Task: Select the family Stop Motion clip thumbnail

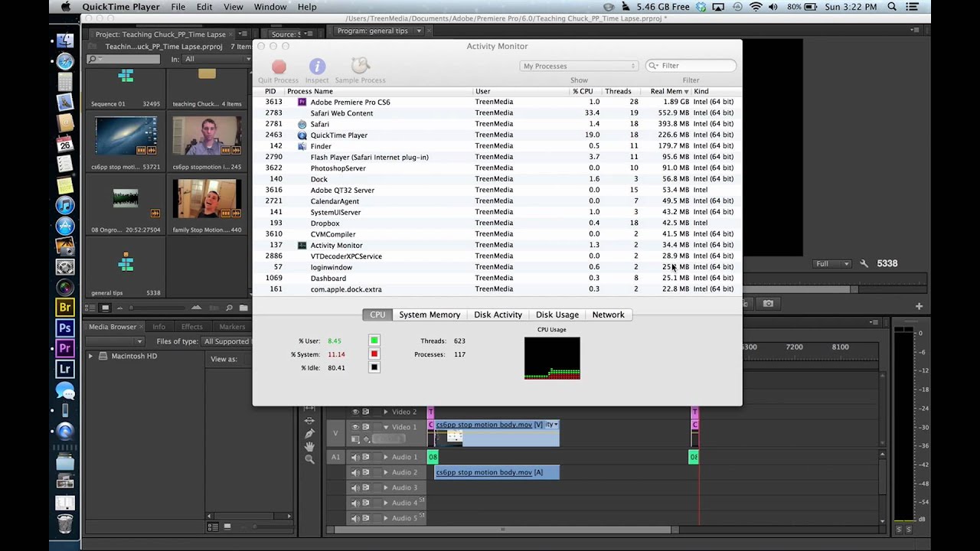Action: [x=207, y=199]
